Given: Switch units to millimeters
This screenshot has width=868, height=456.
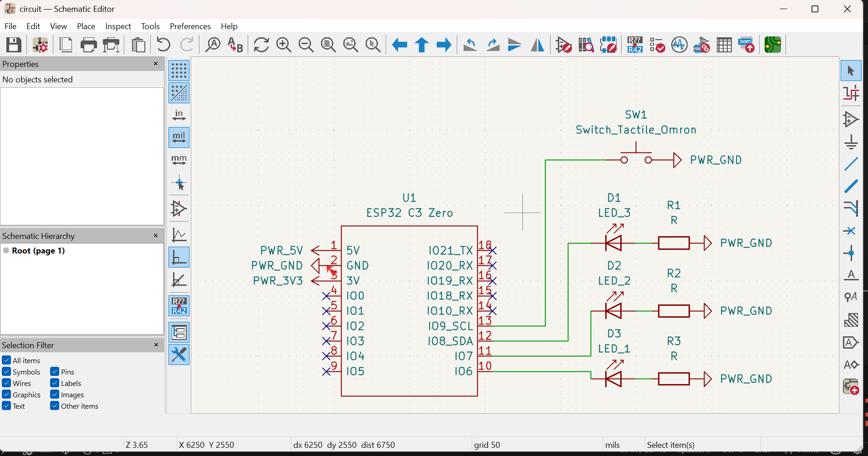Looking at the screenshot, I should click(179, 160).
